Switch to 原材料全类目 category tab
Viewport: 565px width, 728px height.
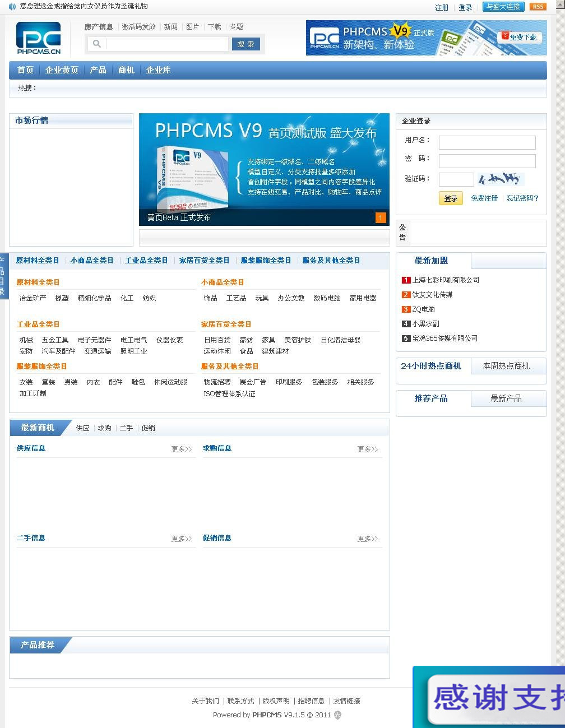point(38,261)
